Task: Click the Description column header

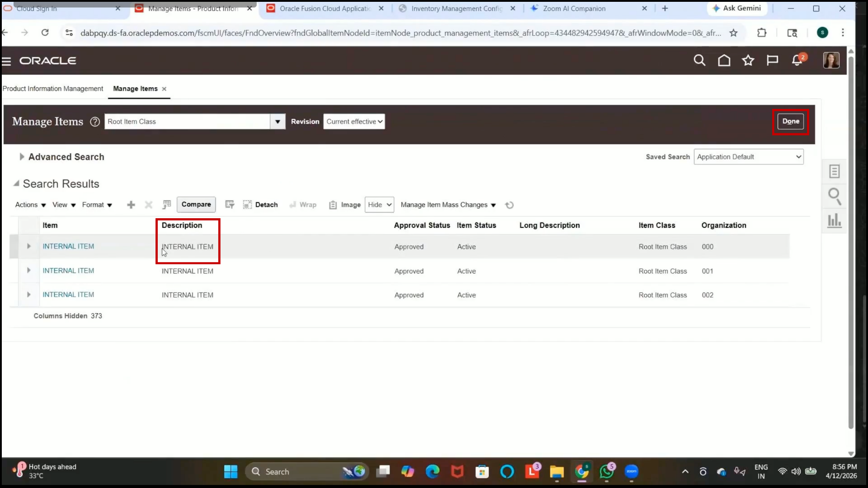Action: [x=182, y=225]
